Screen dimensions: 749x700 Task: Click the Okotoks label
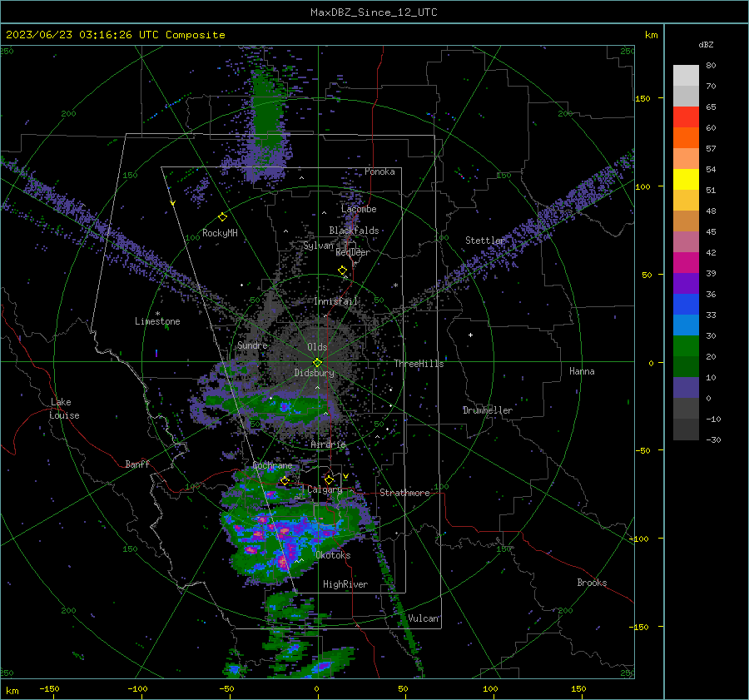point(333,555)
